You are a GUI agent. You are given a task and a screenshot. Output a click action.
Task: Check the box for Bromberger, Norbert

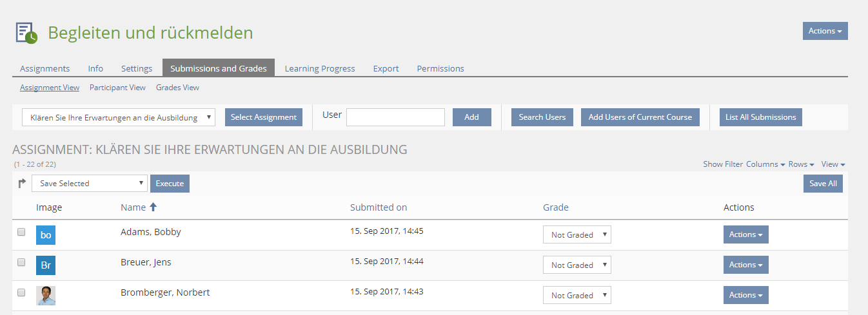point(21,292)
